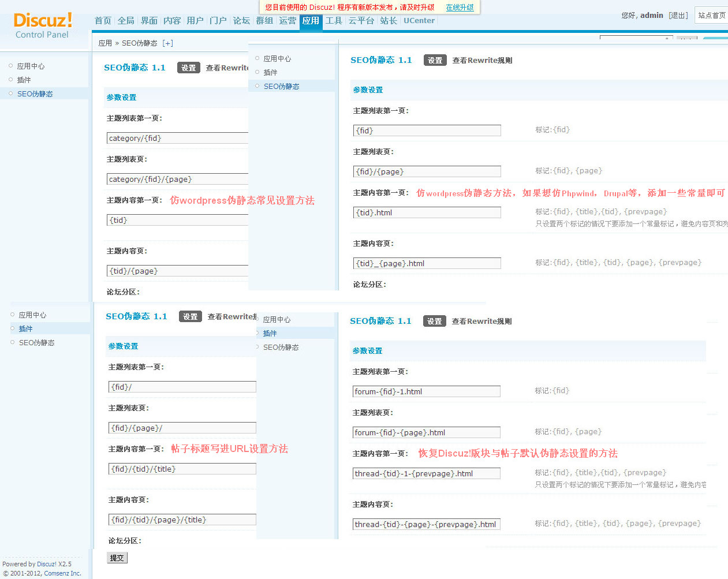The image size is (728, 579).
Task: Open the 首页 tab in top navigation
Action: tap(103, 21)
